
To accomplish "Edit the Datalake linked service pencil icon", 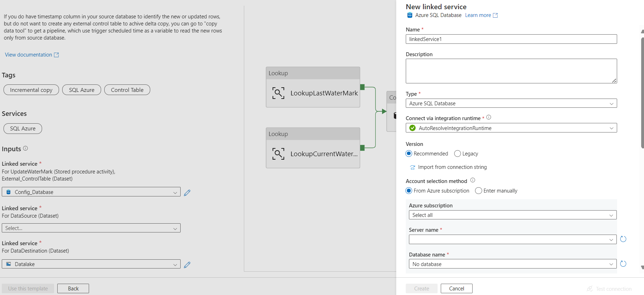I will (x=187, y=265).
